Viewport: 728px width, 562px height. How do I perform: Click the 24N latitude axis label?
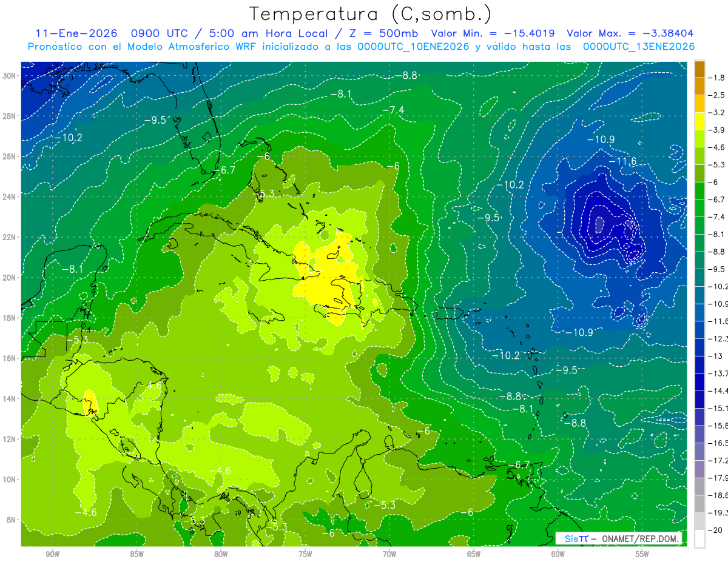pos(10,196)
